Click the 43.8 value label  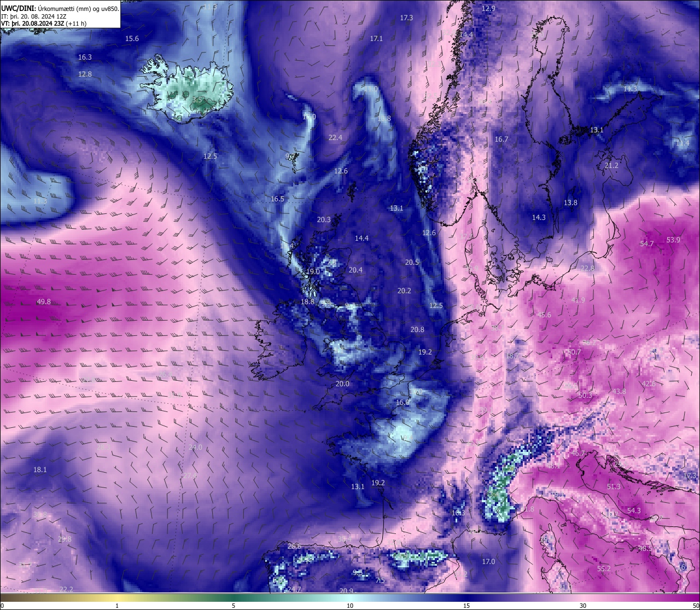(619, 391)
